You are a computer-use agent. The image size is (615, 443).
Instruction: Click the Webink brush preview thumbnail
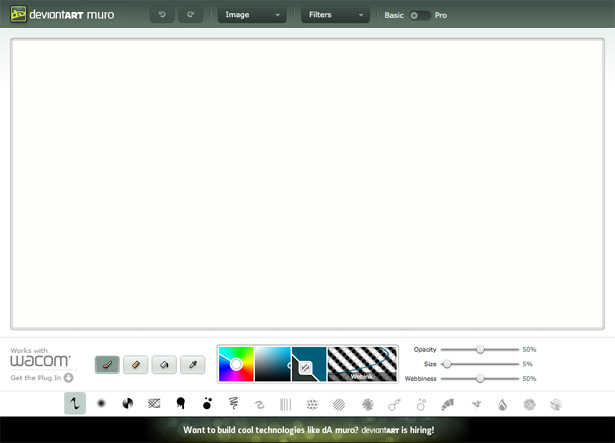click(362, 364)
